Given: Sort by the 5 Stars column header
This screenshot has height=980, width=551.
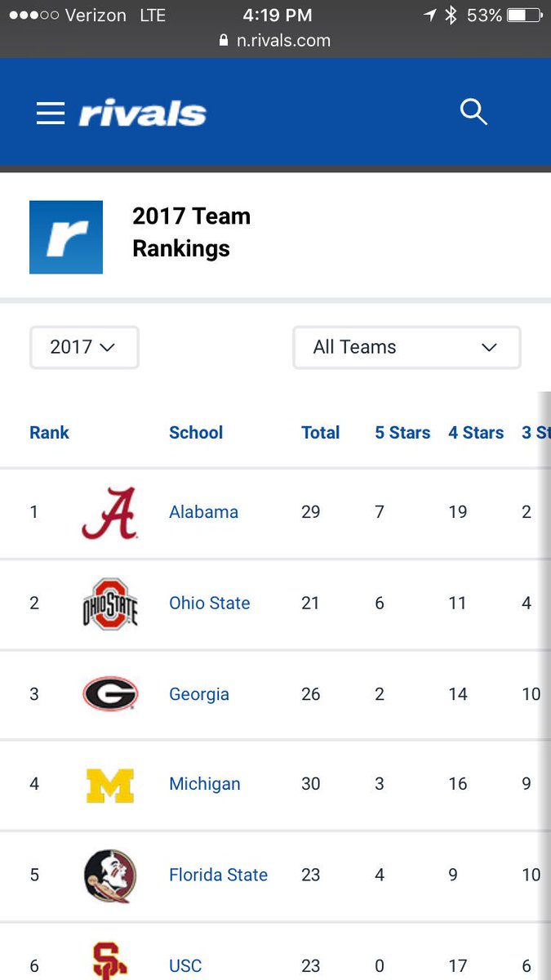Looking at the screenshot, I should point(402,433).
